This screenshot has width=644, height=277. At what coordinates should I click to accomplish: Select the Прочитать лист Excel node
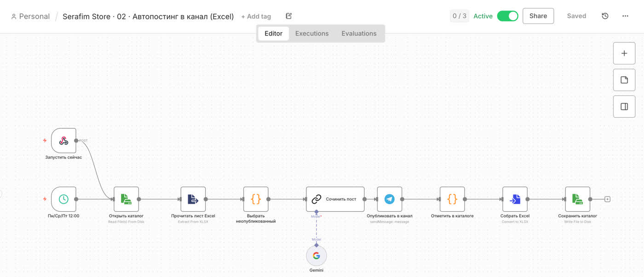click(x=193, y=199)
